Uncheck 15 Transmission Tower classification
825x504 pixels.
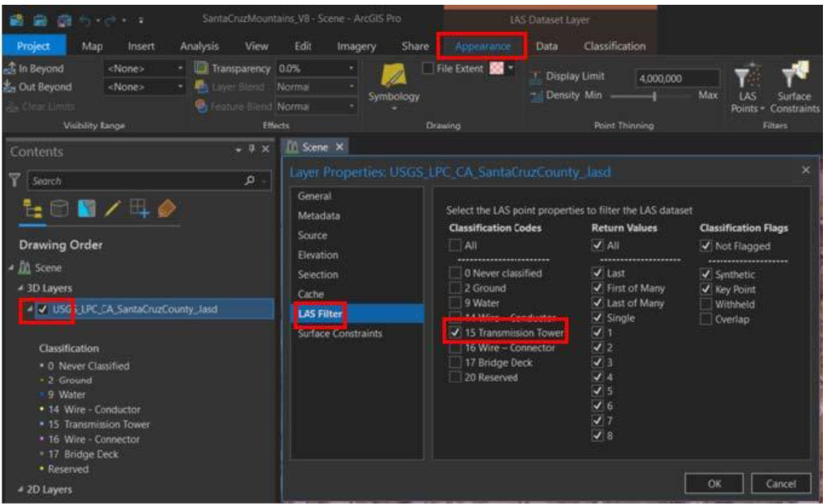click(455, 333)
